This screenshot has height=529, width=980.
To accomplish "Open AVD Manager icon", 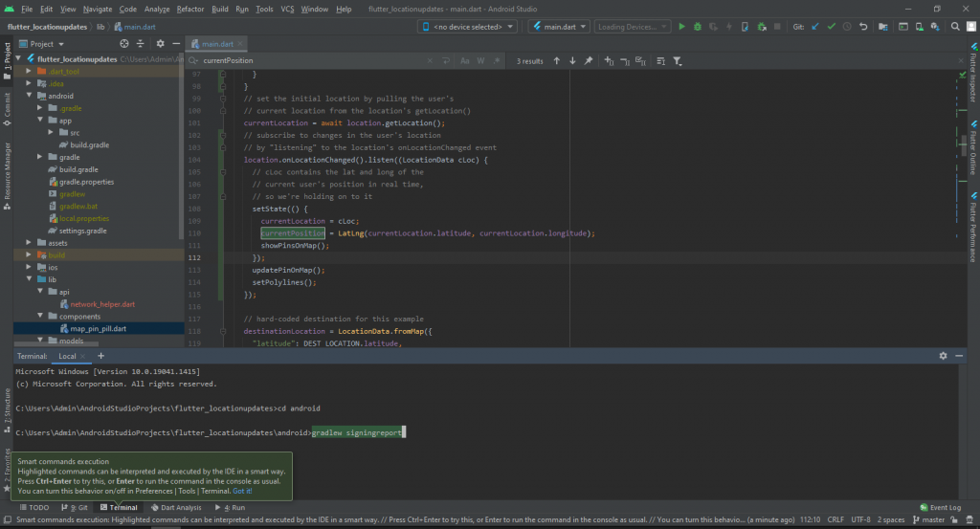I will point(920,27).
